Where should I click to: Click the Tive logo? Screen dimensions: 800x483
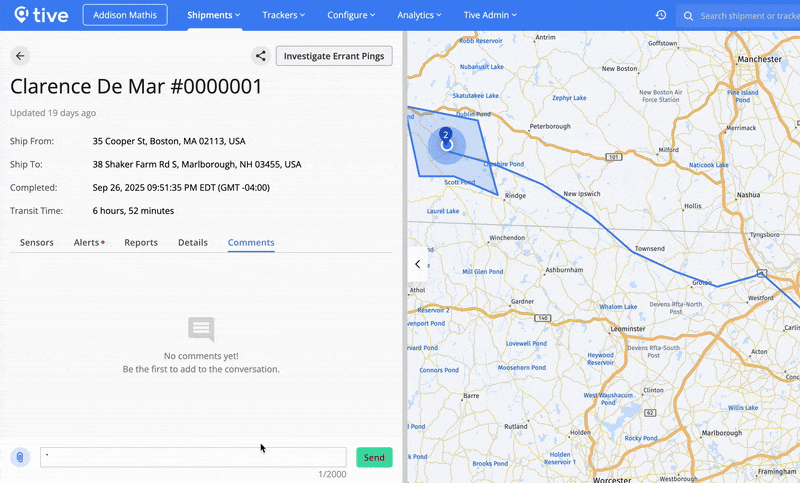click(x=41, y=15)
